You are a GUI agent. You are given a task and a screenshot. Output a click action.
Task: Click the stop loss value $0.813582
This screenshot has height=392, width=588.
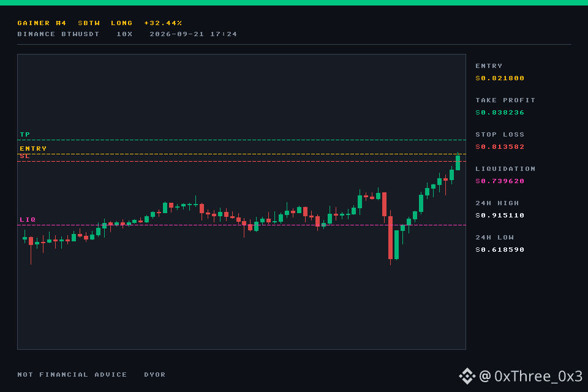500,146
